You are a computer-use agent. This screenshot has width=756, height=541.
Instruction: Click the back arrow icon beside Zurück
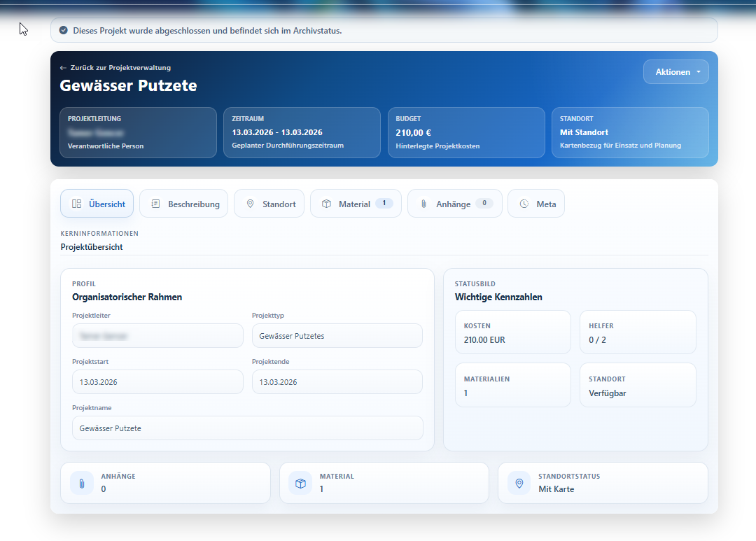(x=63, y=68)
